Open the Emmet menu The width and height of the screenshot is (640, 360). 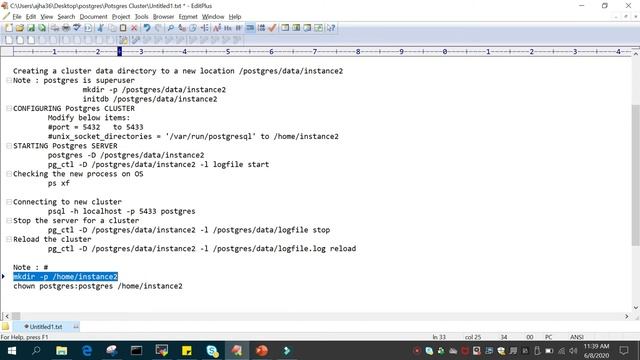(x=188, y=17)
